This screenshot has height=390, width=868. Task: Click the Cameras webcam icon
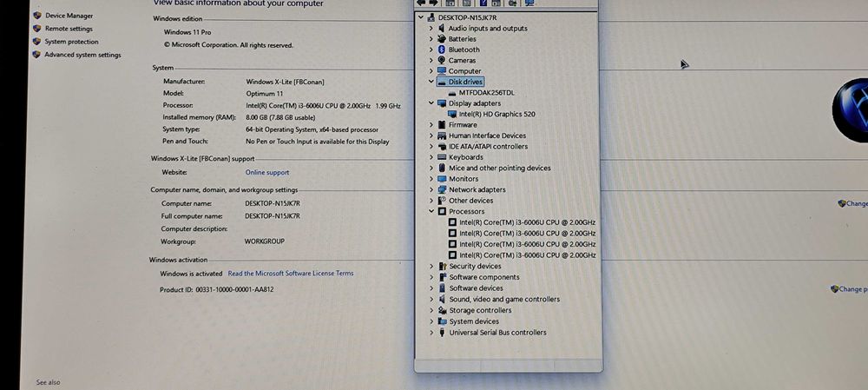point(441,61)
